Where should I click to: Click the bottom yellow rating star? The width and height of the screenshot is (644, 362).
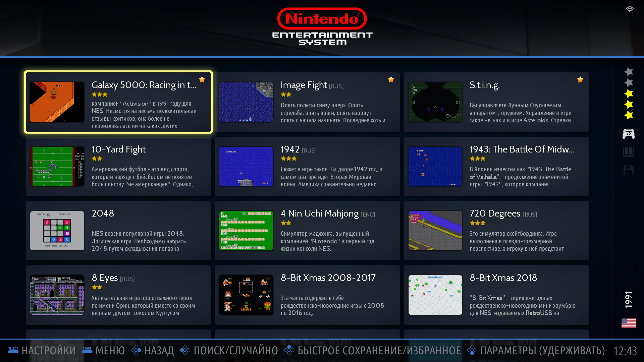point(628,115)
